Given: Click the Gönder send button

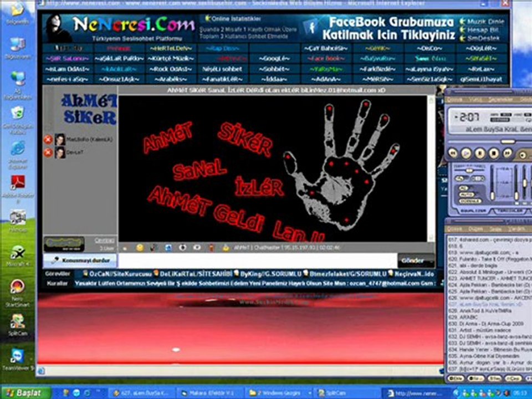Looking at the screenshot, I should (x=415, y=260).
